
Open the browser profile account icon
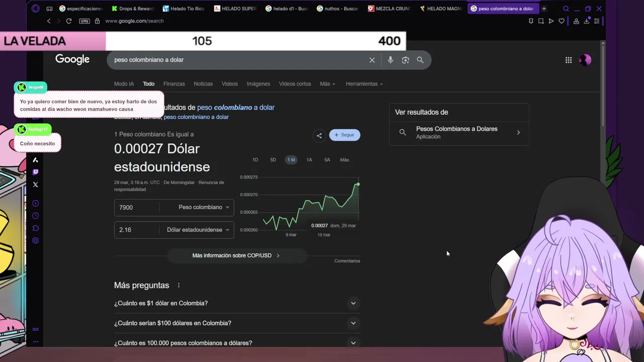pyautogui.click(x=577, y=21)
